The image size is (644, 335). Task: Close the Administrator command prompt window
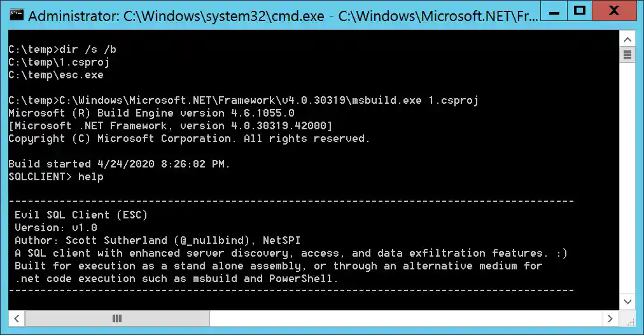pyautogui.click(x=614, y=11)
